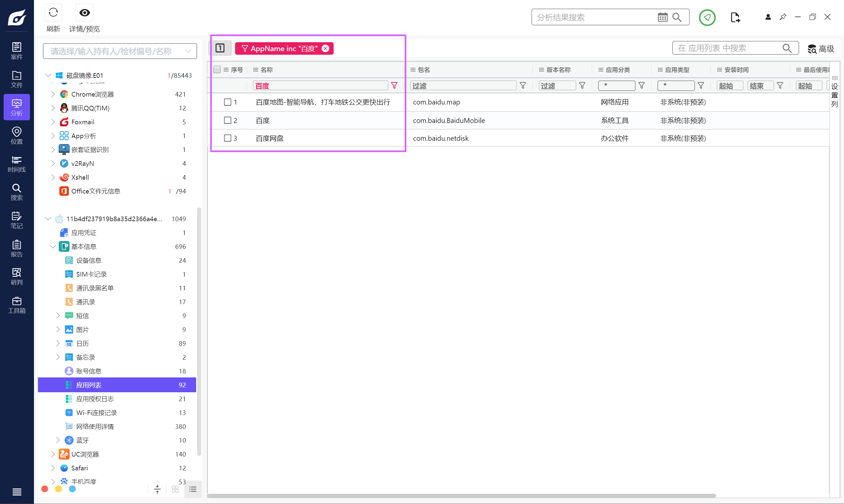844x504 pixels.
Task: Open the 时间线 sidebar section
Action: click(16, 164)
